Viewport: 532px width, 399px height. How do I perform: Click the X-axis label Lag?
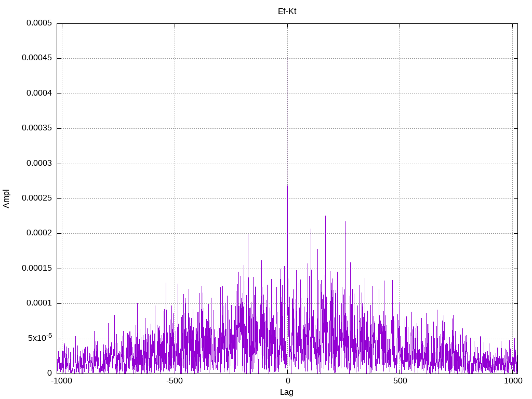click(287, 392)
